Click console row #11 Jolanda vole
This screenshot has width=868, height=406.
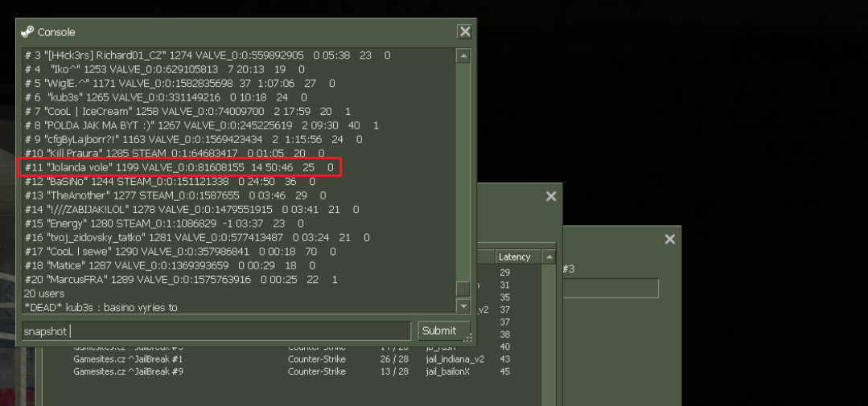(179, 167)
